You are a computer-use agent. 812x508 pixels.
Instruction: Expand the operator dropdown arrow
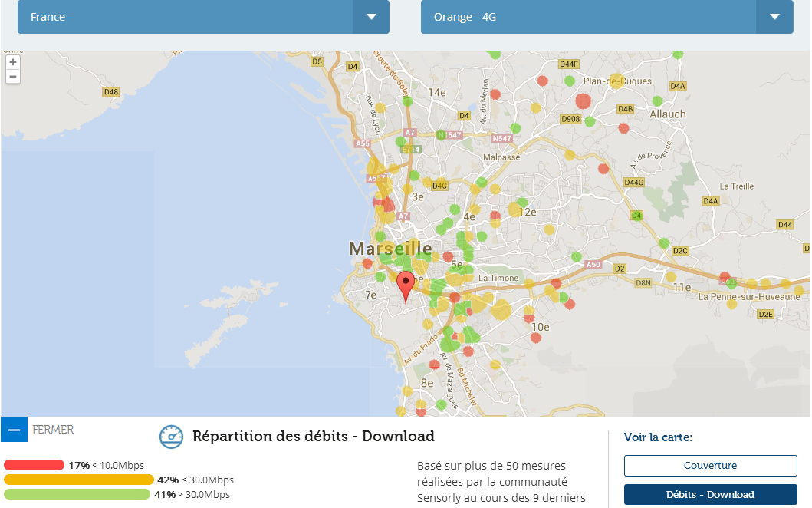pyautogui.click(x=774, y=17)
